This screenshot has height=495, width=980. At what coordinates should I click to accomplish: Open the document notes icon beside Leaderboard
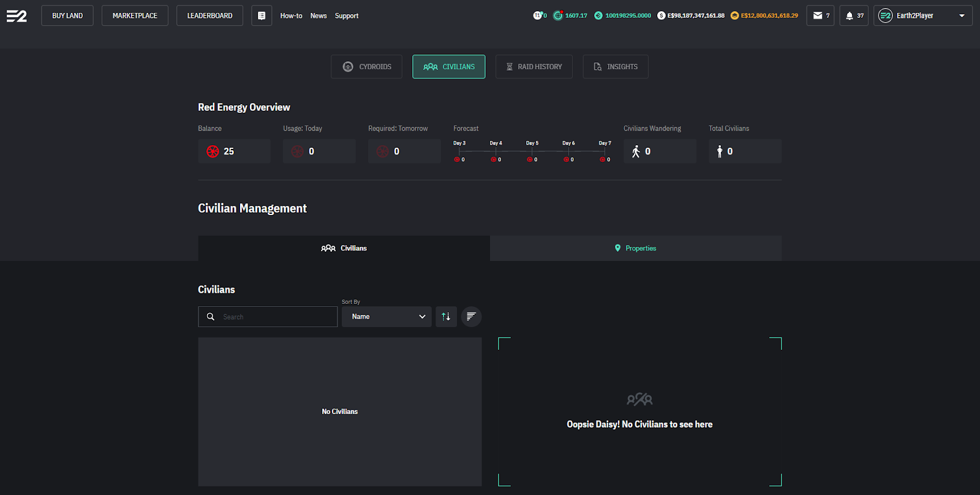(x=262, y=16)
